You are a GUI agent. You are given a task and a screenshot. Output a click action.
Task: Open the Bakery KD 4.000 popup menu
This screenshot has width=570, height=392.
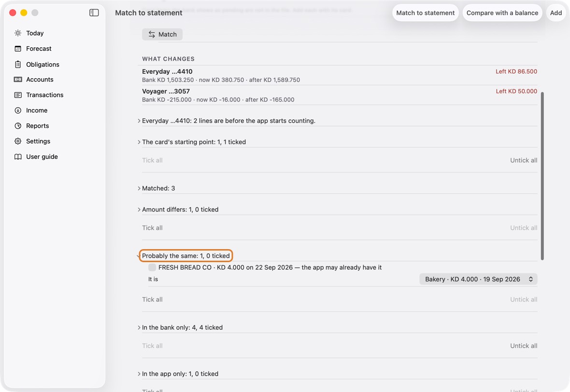coord(478,279)
